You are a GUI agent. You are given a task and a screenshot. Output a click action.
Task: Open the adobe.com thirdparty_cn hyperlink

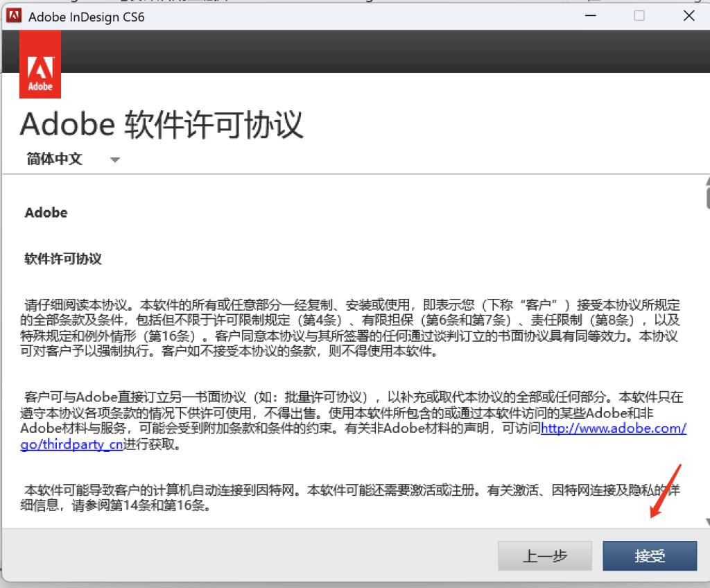613,428
